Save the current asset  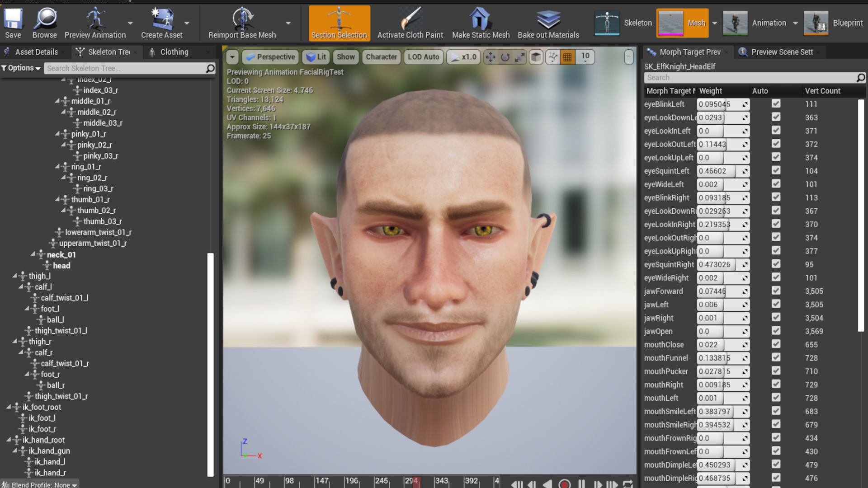coord(13,23)
